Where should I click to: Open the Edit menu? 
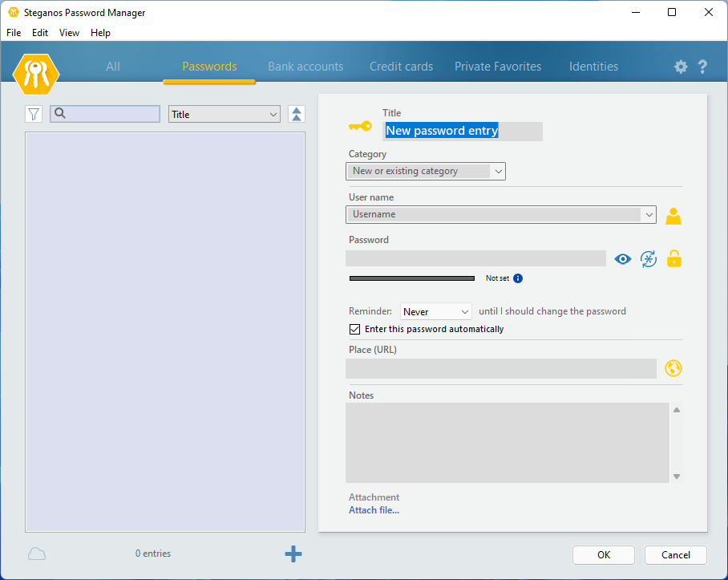click(40, 33)
